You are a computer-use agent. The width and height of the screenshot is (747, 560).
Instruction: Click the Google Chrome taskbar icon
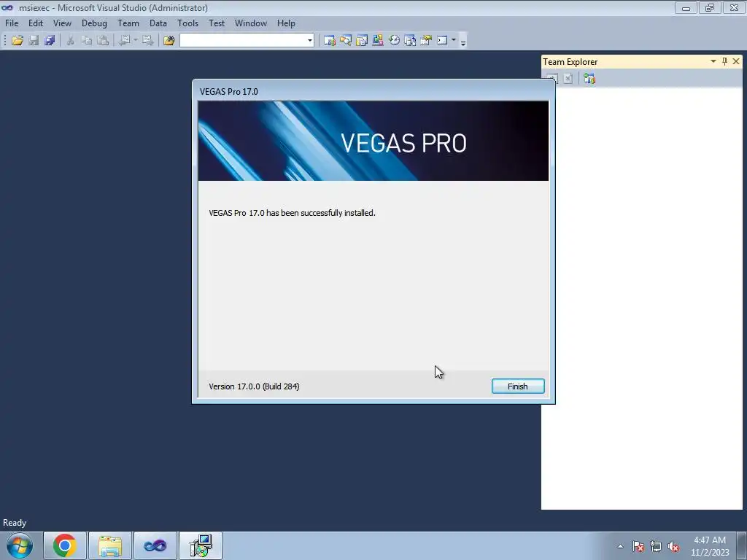(x=65, y=545)
